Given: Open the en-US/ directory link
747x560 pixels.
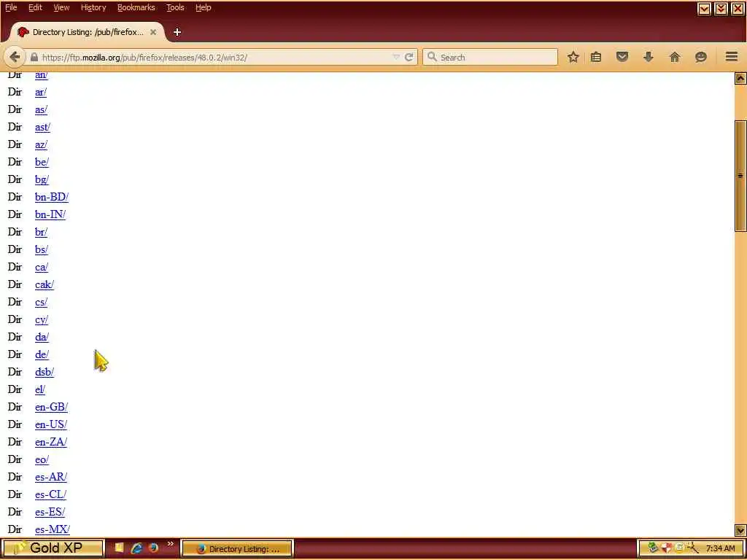Looking at the screenshot, I should point(51,425).
